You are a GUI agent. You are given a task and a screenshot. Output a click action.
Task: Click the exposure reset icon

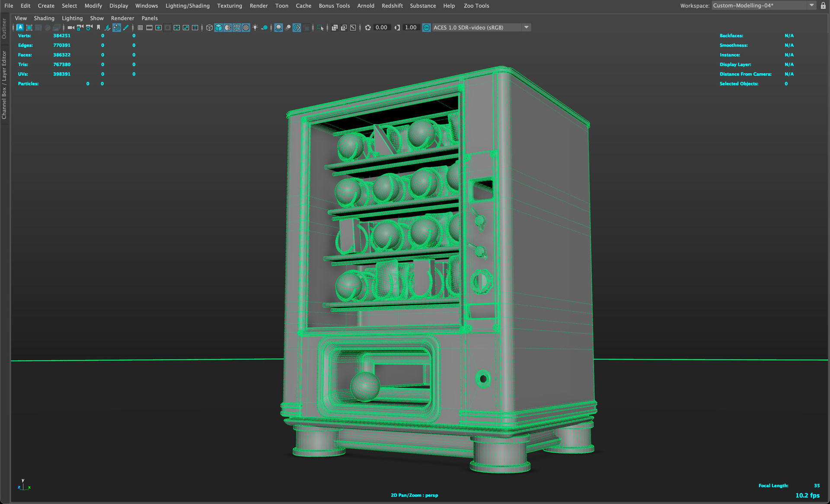(368, 27)
